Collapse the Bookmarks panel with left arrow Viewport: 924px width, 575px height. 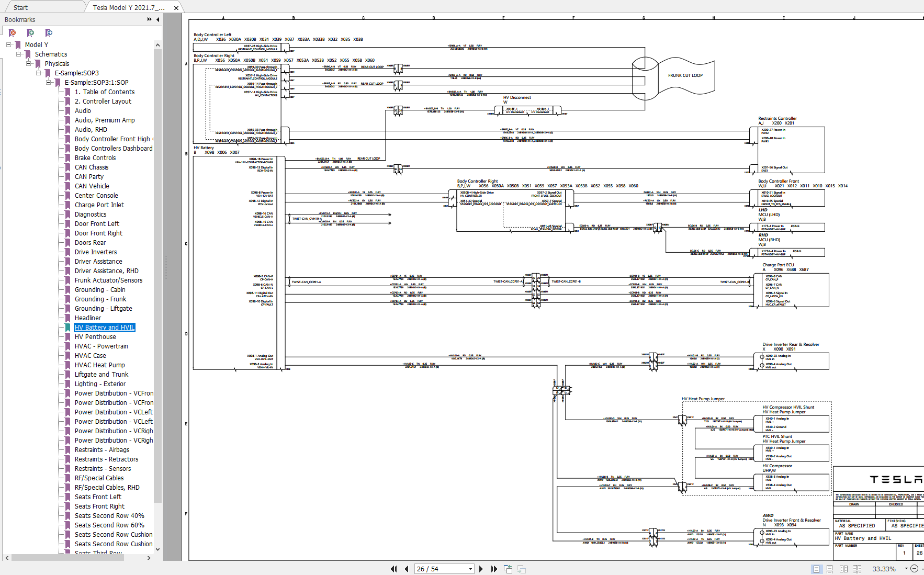158,19
